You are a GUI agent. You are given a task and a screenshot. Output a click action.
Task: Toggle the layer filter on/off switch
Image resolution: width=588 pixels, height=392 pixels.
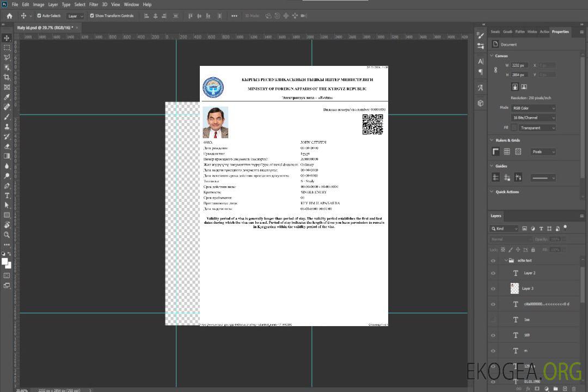click(565, 228)
